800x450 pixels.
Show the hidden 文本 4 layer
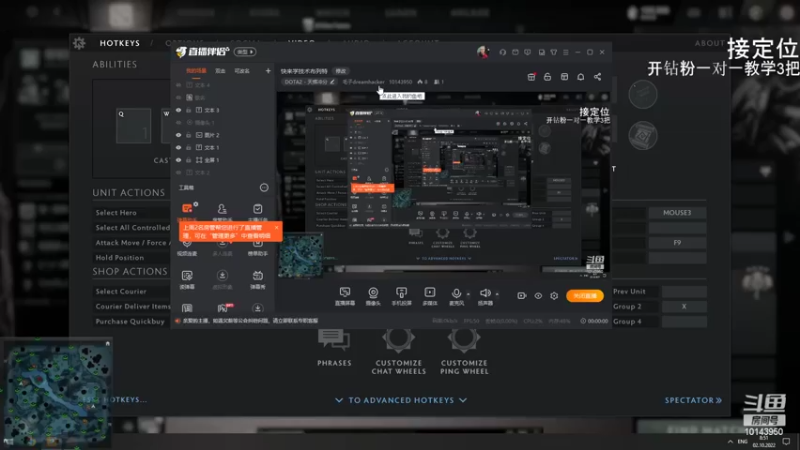(x=179, y=85)
